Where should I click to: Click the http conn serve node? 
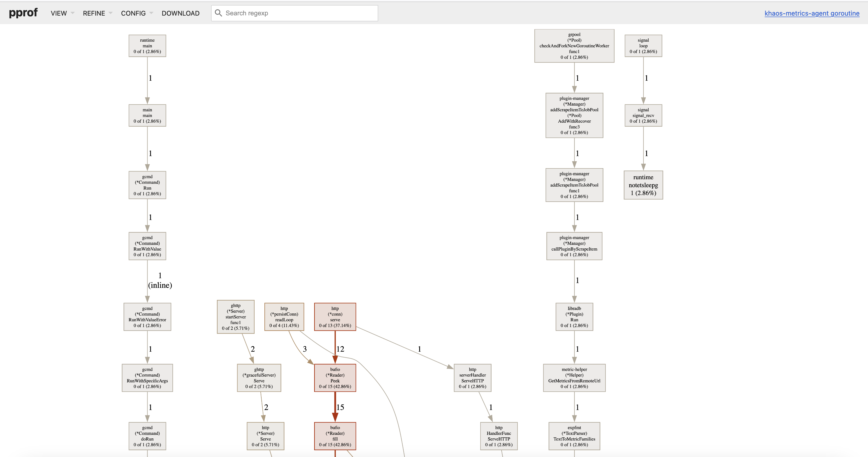(335, 317)
